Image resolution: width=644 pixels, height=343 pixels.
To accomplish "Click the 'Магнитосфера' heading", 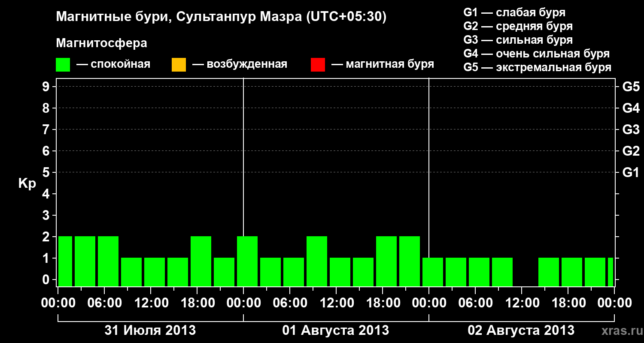I will pyautogui.click(x=102, y=43).
